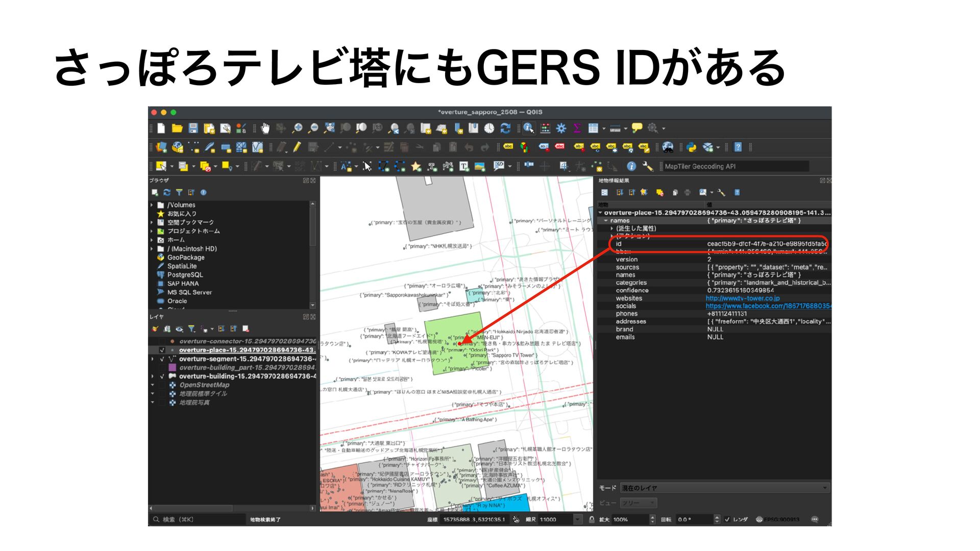Expand the /Volumes browser folder
The width and height of the screenshot is (980, 551).
click(x=152, y=205)
